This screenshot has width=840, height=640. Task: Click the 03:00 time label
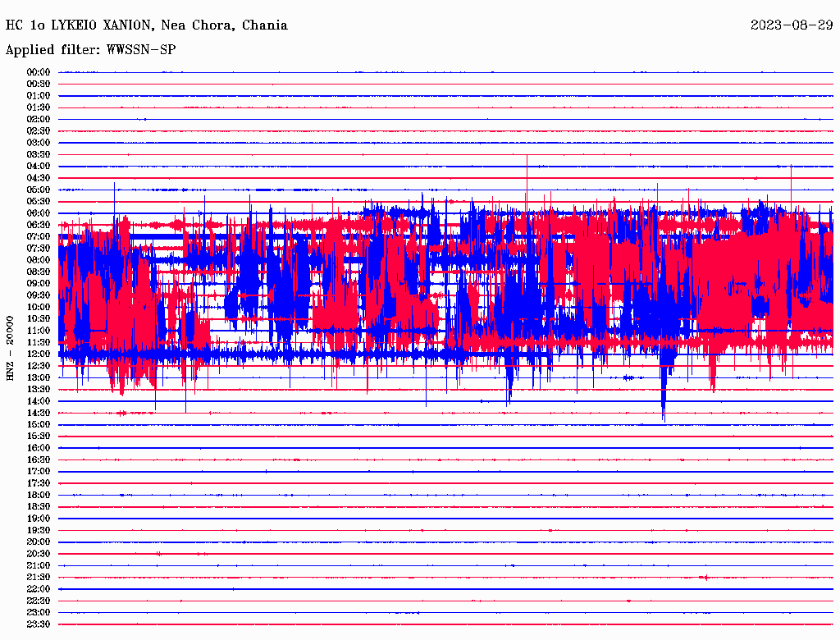point(39,143)
